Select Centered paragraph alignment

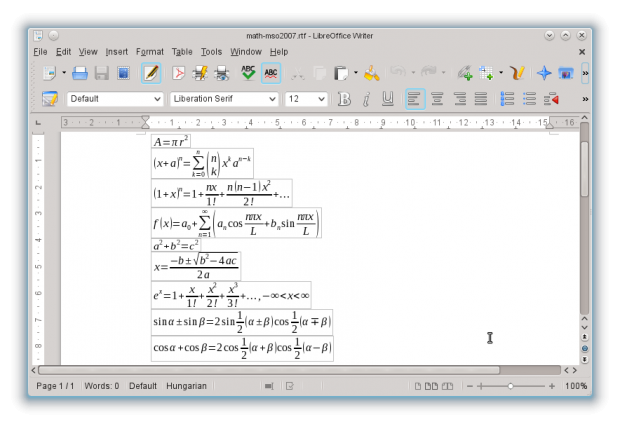point(437,99)
